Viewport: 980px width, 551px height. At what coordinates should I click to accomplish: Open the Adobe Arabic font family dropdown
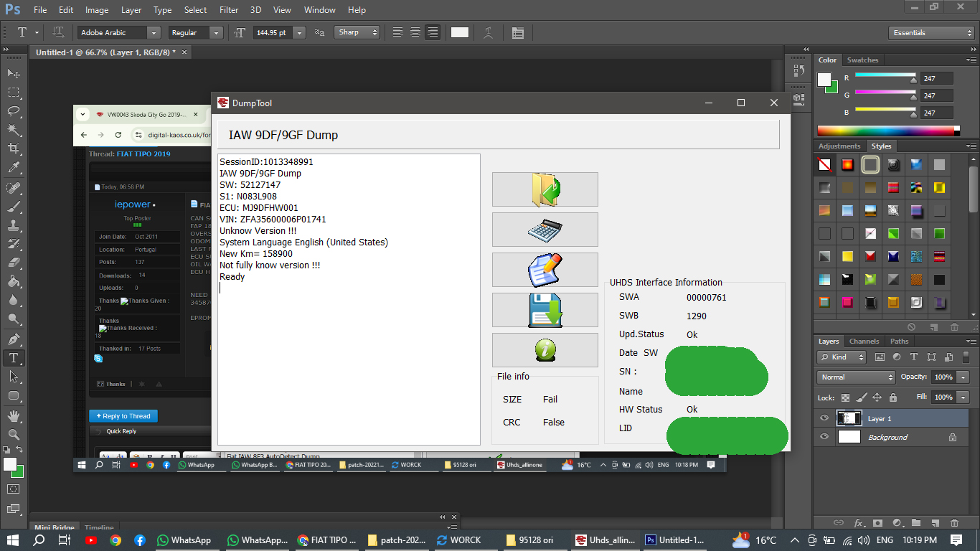tap(154, 32)
